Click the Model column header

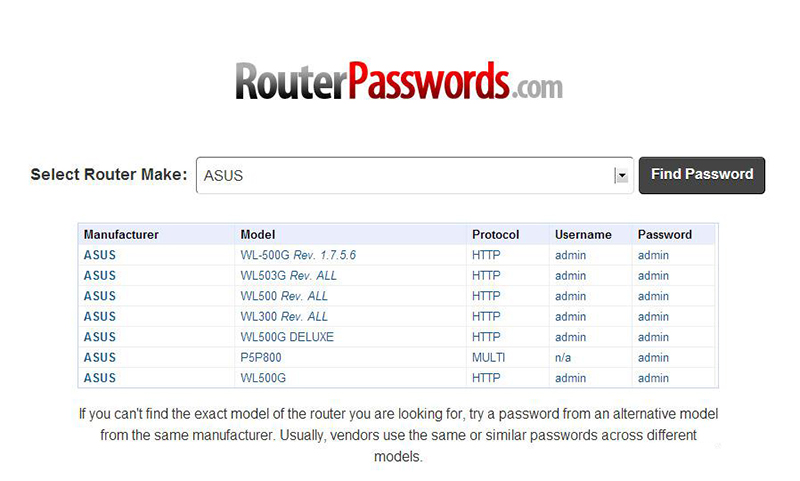(x=258, y=235)
